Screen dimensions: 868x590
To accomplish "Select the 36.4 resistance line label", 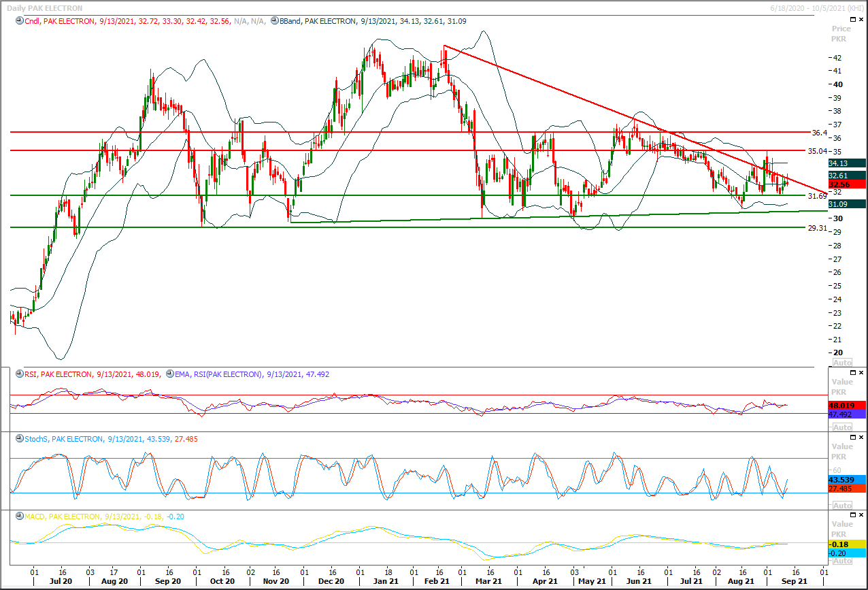I will pyautogui.click(x=819, y=133).
